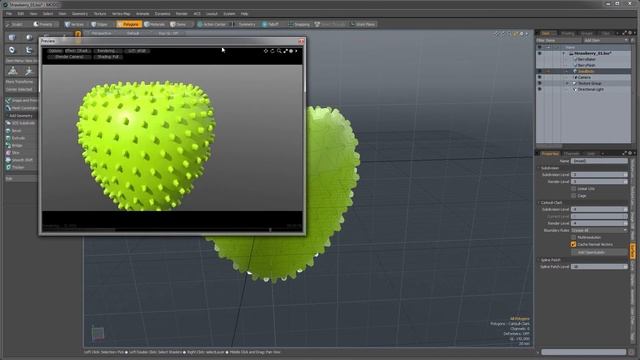Viewport: 640px width, 360px height.
Task: Switch to Vertices selection mode
Action: tap(74, 24)
